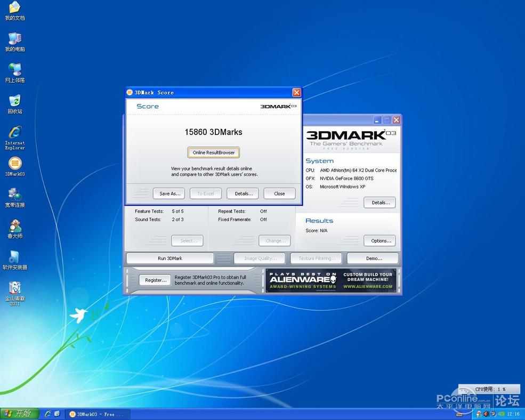Open Details in the 3DMark Score dialog
The height and width of the screenshot is (420, 525).
point(244,193)
